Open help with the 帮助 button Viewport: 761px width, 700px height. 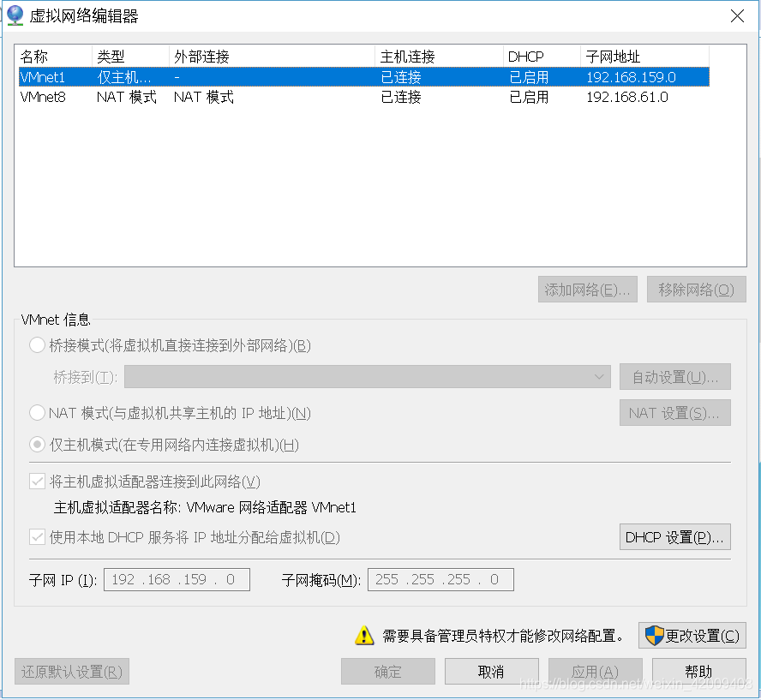(x=699, y=672)
